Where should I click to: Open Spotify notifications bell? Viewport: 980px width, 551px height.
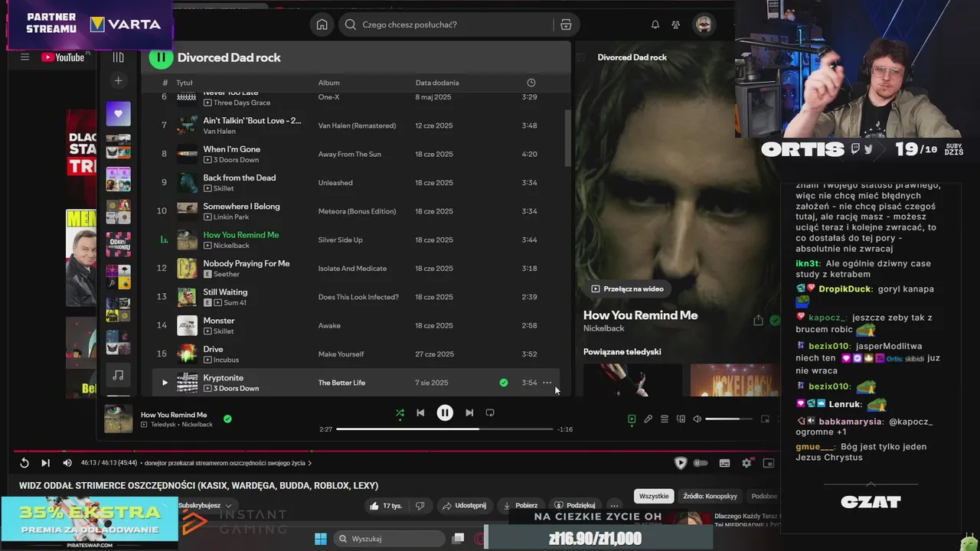pyautogui.click(x=655, y=24)
